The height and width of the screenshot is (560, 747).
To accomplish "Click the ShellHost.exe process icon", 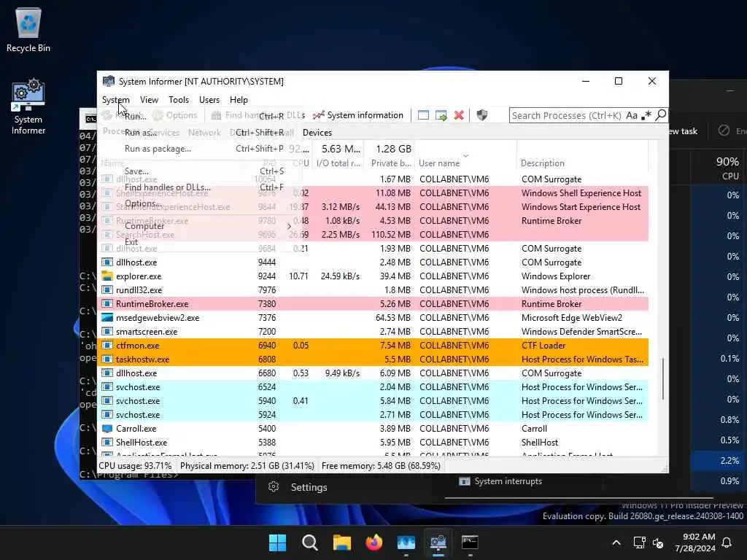I will [107, 443].
